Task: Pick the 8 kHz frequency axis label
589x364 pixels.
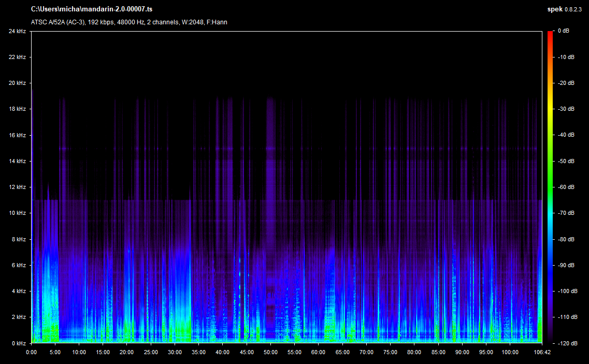Action: point(18,239)
